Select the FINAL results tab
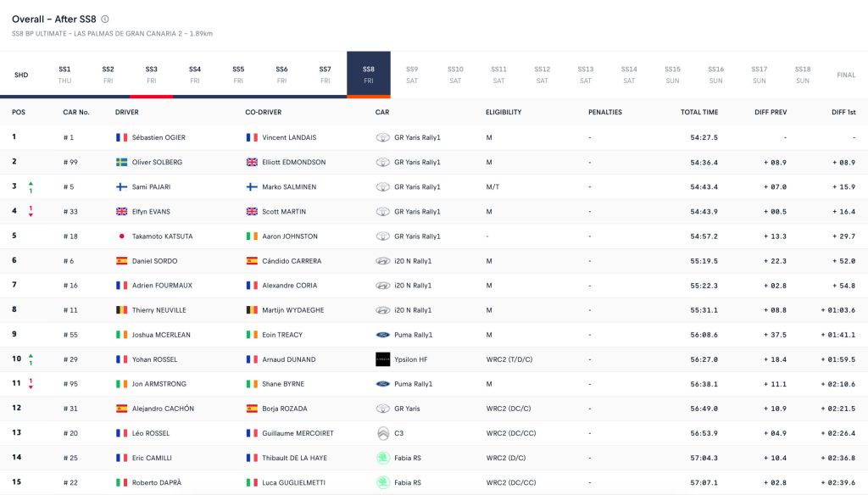This screenshot has height=495, width=868. point(846,75)
